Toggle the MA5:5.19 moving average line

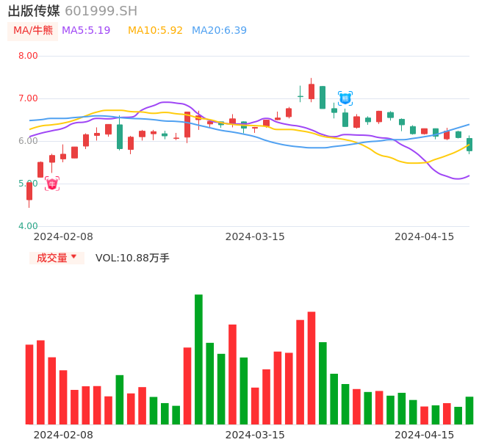[x=86, y=31]
